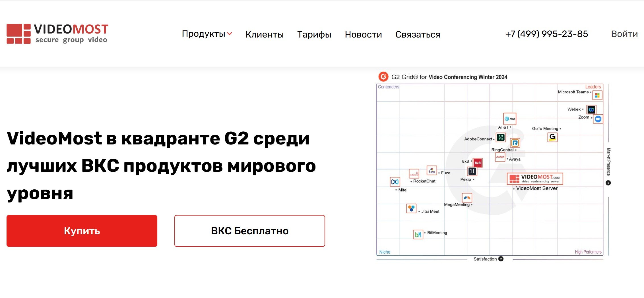This screenshot has height=298, width=644.
Task: Click the Войти login link
Action: (624, 34)
